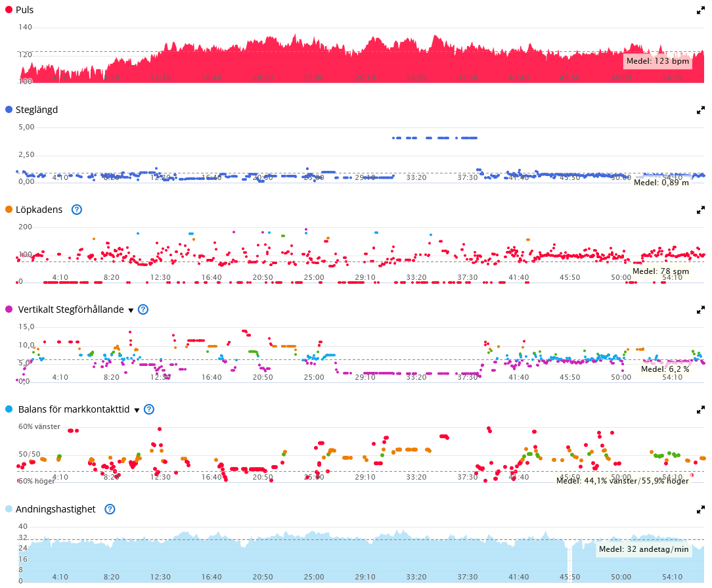Image resolution: width=712 pixels, height=588 pixels.
Task: Open help for Balans för markkontakttid
Action: [x=149, y=409]
